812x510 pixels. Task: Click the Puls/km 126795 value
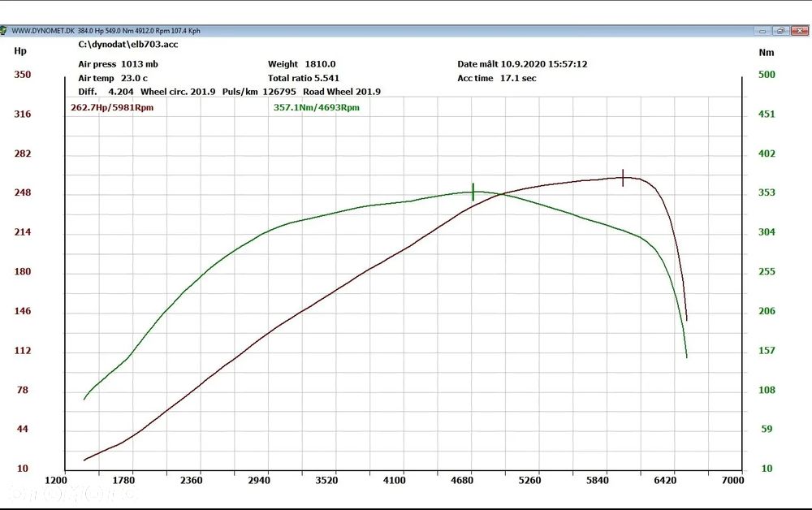click(259, 92)
